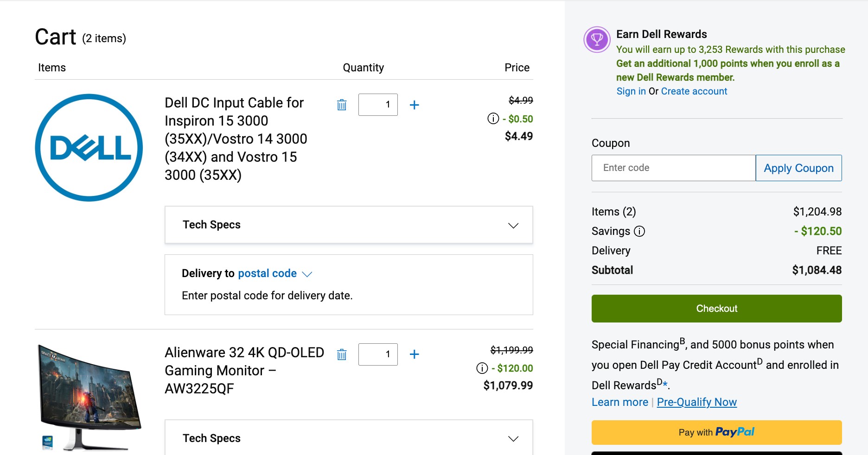Open info icon beside $0.50 discount
The width and height of the screenshot is (868, 455).
point(493,119)
